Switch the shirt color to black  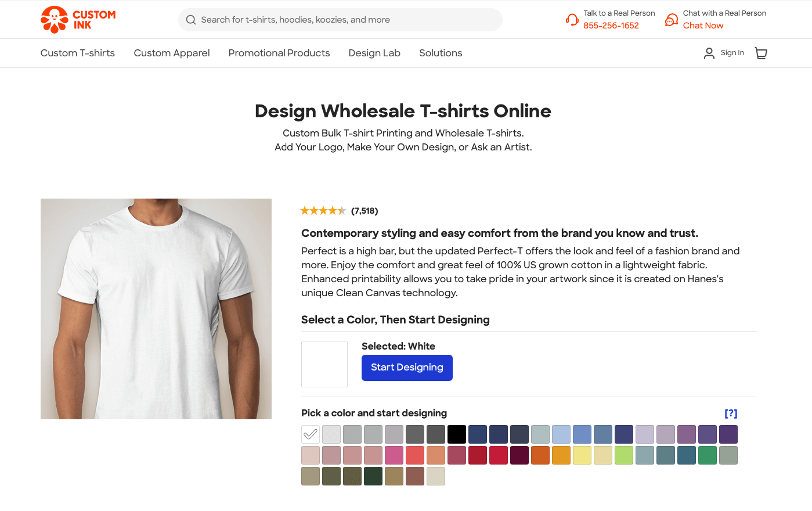pyautogui.click(x=457, y=434)
